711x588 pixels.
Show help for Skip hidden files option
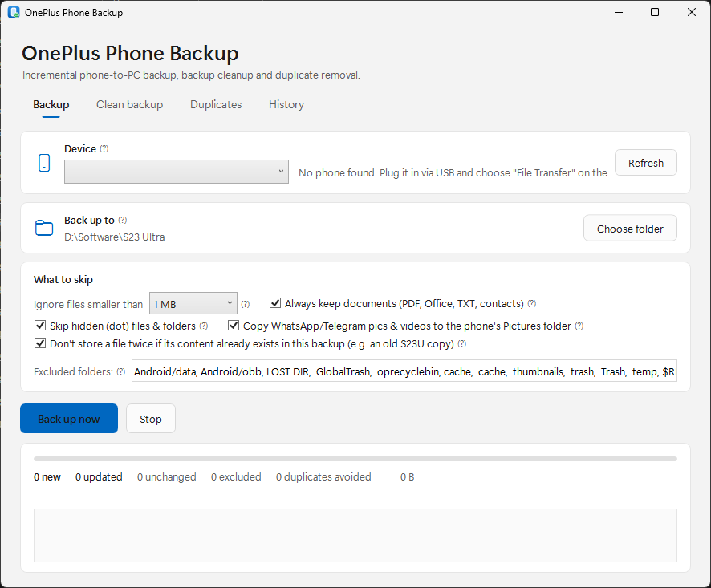[204, 326]
